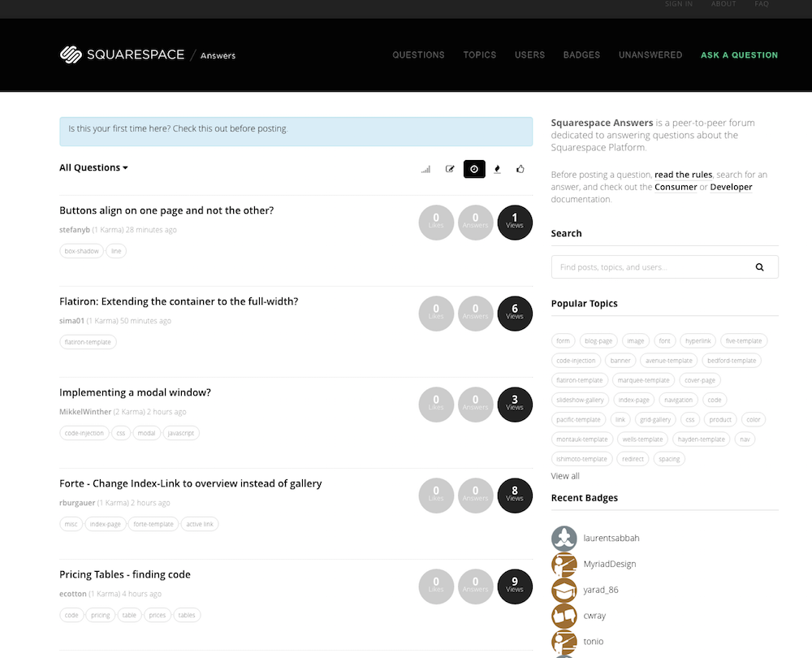Image resolution: width=812 pixels, height=658 pixels.
Task: Select the slideshow-gallery topic tag
Action: 580,400
